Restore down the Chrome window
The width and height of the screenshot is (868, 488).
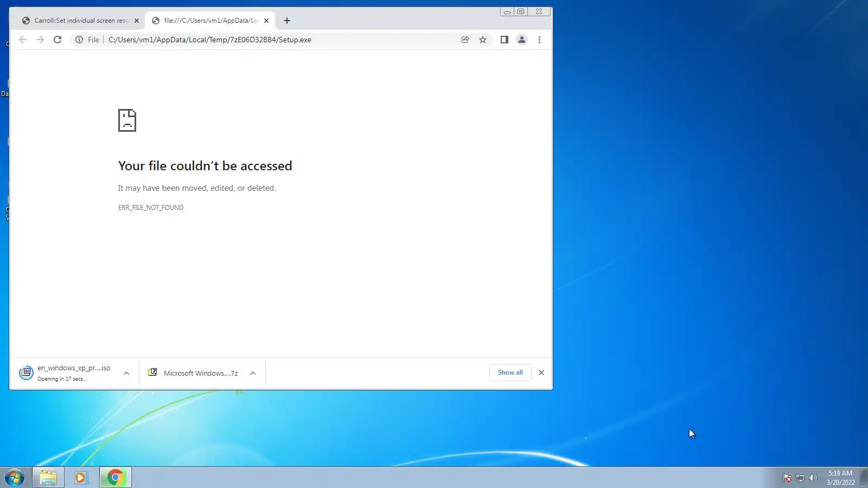click(521, 12)
